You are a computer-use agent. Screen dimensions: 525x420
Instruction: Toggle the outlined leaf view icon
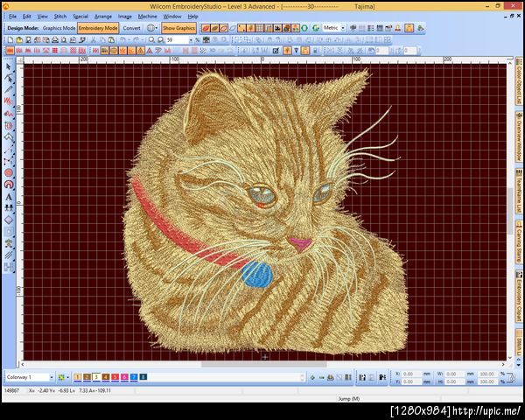[x=223, y=28]
